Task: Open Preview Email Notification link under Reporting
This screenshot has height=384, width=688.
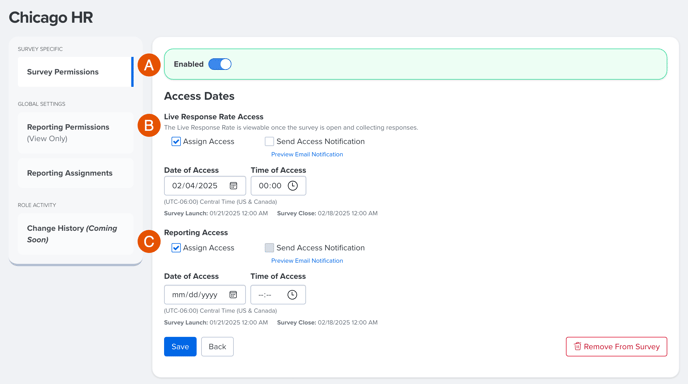Action: click(x=307, y=261)
